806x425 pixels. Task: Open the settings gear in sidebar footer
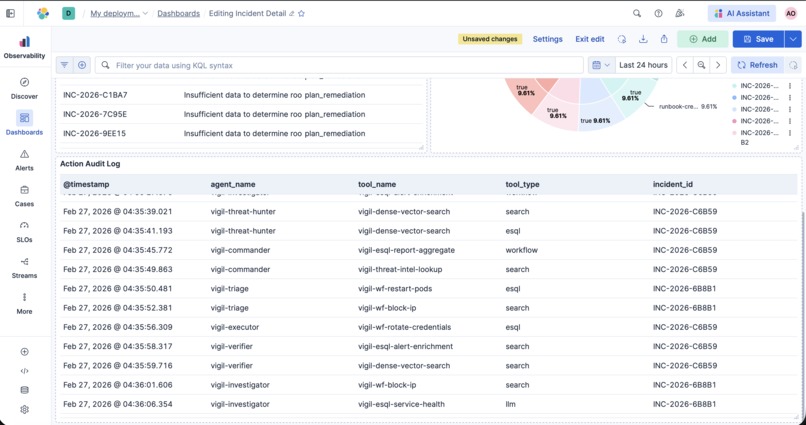tap(24, 410)
